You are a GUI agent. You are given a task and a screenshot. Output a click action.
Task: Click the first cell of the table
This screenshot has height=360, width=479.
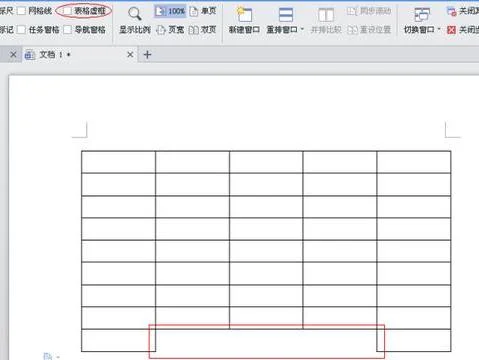pyautogui.click(x=118, y=162)
